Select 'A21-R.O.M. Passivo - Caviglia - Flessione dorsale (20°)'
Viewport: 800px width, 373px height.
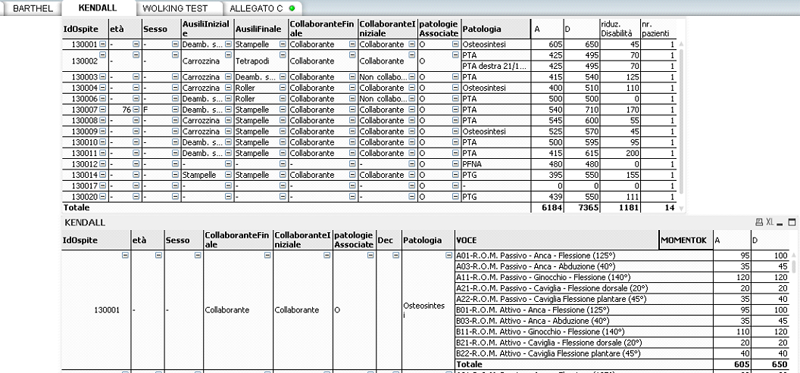click(x=583, y=288)
